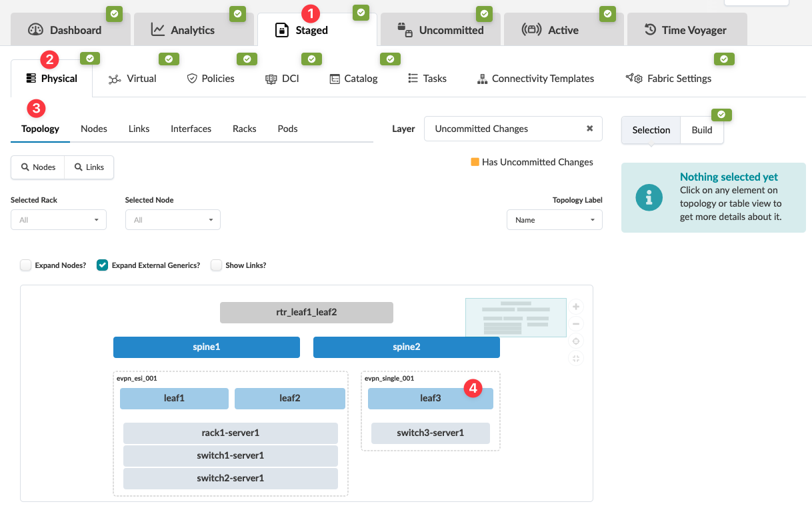Click the info icon in Nothing selected panel
This screenshot has height=508, width=812.
click(x=649, y=197)
